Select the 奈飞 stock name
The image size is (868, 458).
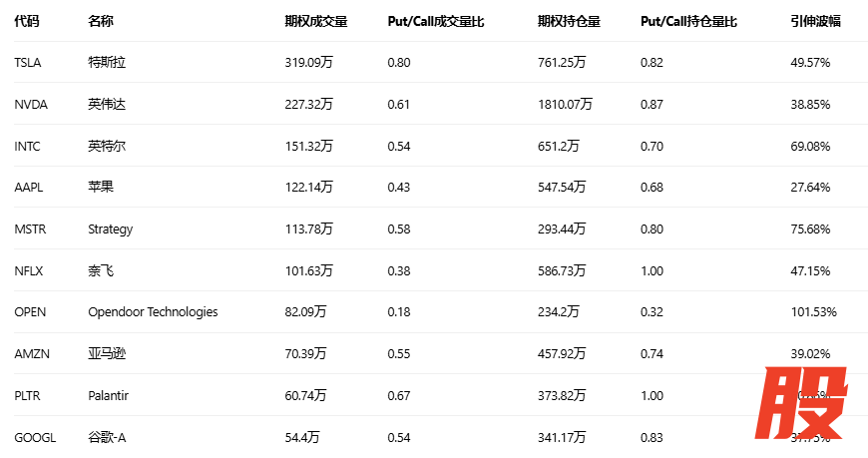tap(101, 270)
